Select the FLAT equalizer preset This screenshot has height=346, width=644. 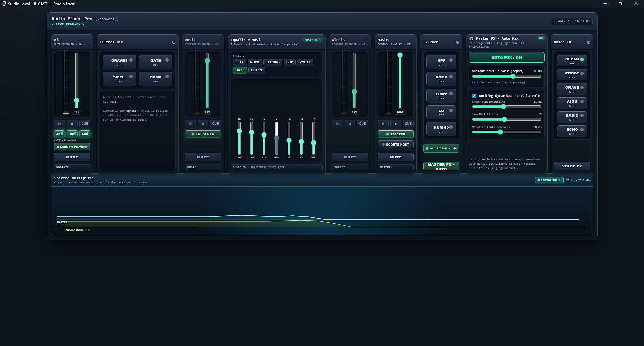(240, 62)
